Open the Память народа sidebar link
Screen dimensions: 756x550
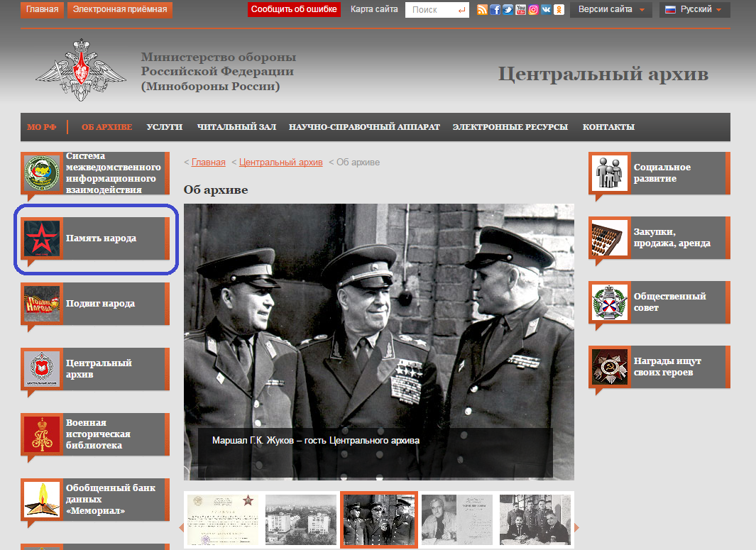click(102, 238)
